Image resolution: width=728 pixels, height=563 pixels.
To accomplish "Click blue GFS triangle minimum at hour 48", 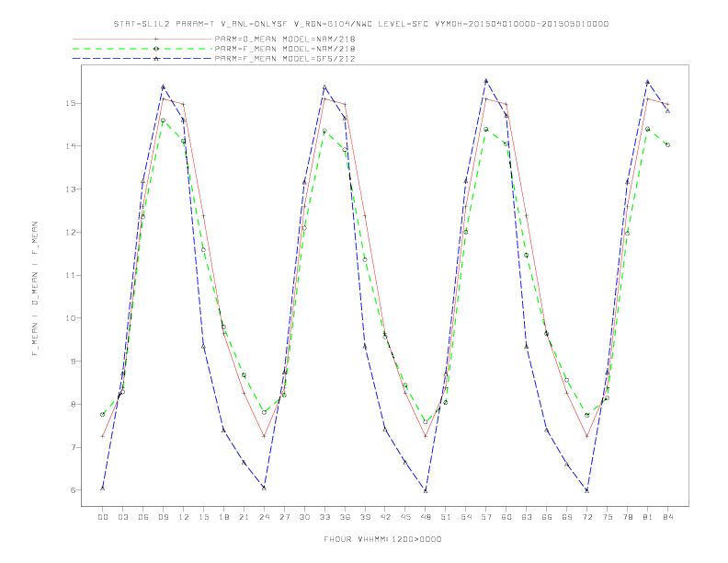I will tap(426, 490).
